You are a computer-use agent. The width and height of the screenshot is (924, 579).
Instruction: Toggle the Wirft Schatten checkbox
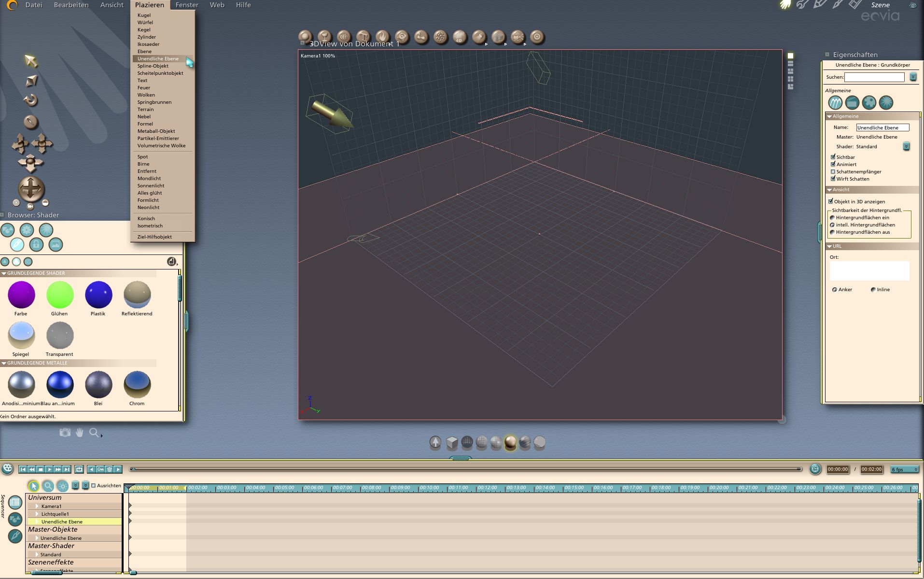coord(833,179)
